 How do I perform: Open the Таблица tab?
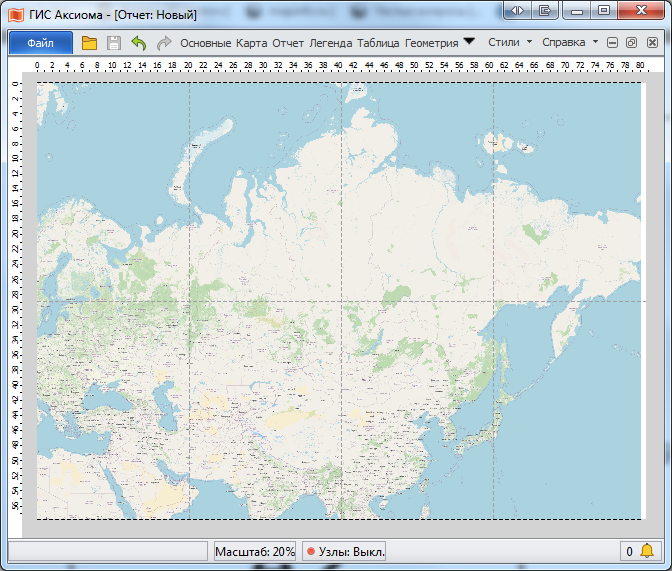[x=378, y=43]
